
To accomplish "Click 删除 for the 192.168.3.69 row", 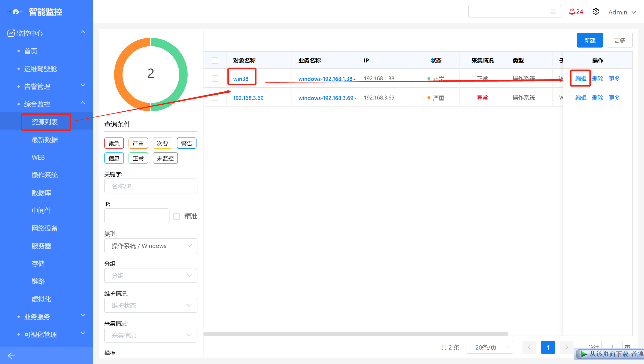I will click(597, 98).
